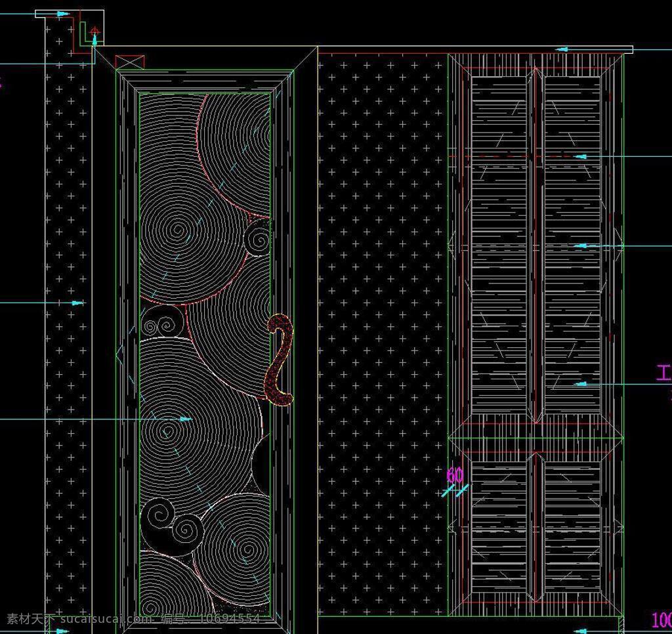Click the magenta "60" dimension text
This screenshot has height=634, width=672.
pos(455,475)
